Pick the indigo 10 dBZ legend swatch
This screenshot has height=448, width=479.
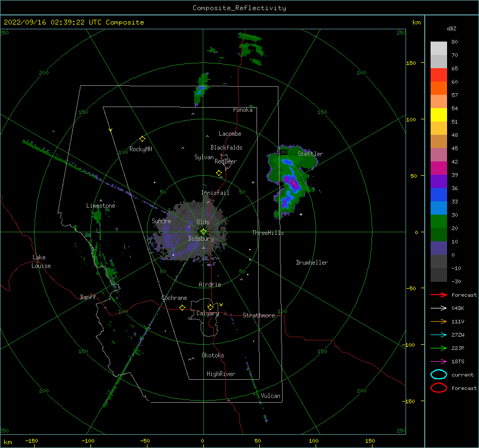tap(439, 248)
